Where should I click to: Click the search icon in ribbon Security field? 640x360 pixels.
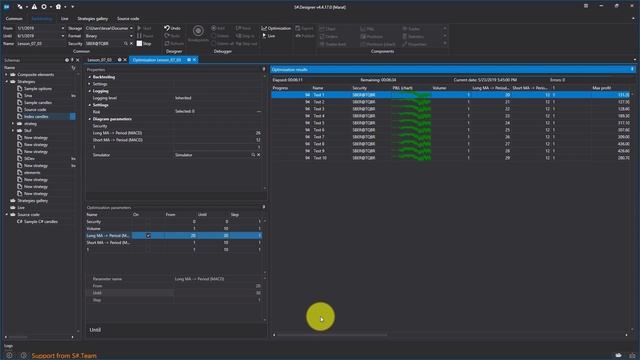coord(126,43)
